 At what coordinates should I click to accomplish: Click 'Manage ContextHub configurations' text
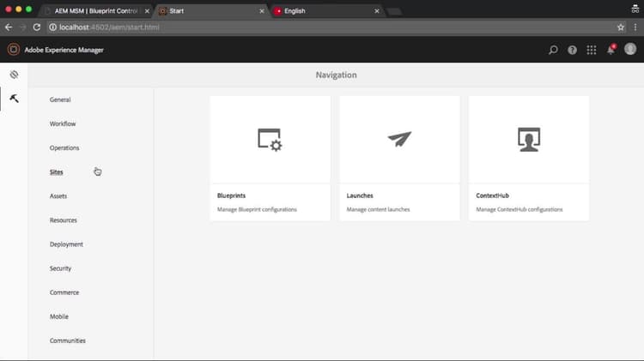click(x=519, y=209)
